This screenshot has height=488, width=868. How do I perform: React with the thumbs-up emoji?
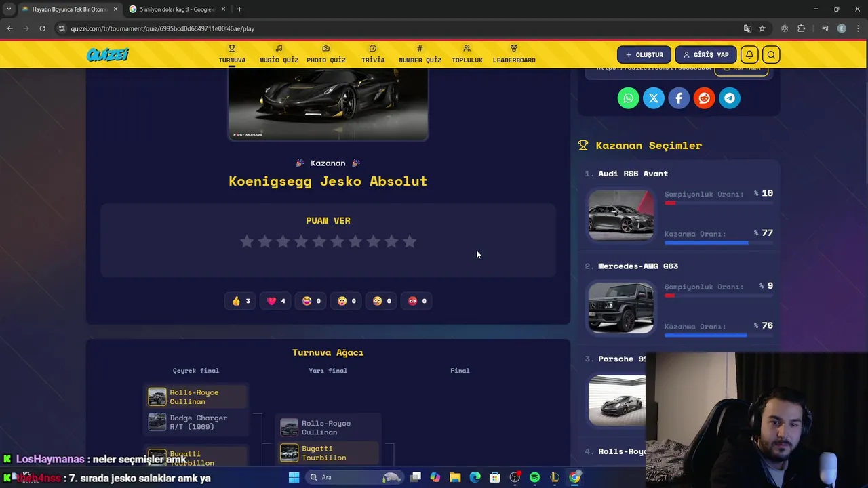(241, 301)
